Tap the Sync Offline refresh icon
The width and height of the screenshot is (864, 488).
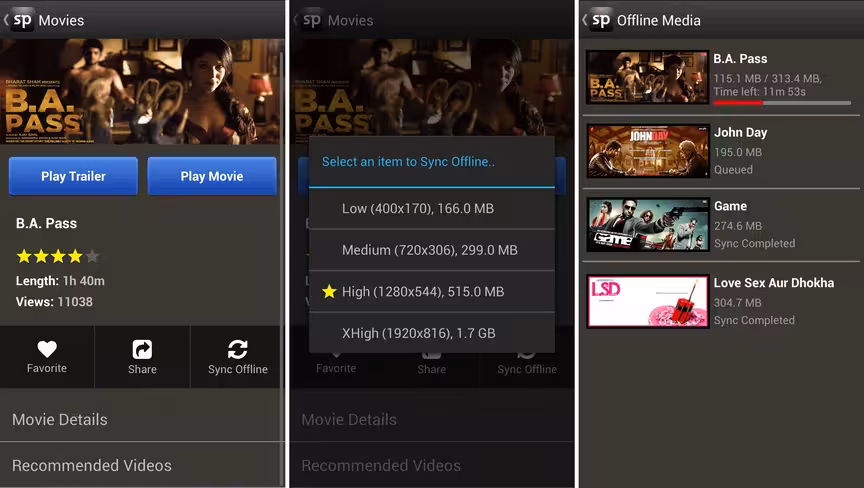pos(237,349)
